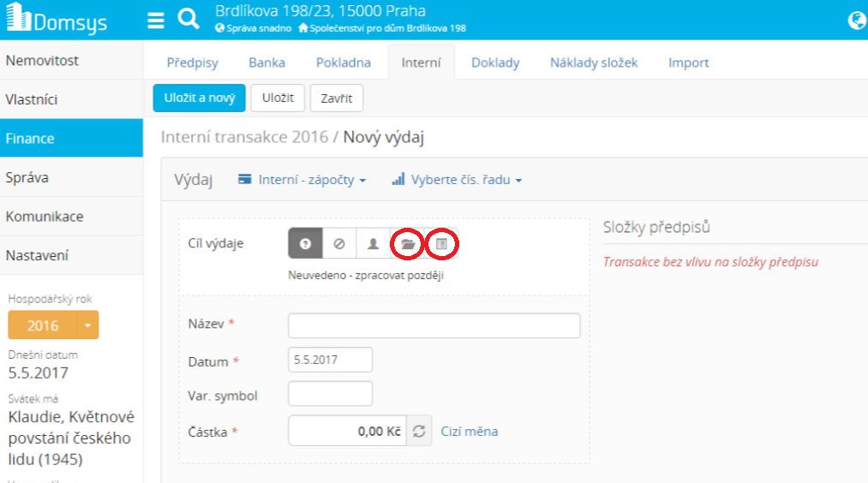868x483 pixels.
Task: Open Správa in the sidebar
Action: (71, 177)
